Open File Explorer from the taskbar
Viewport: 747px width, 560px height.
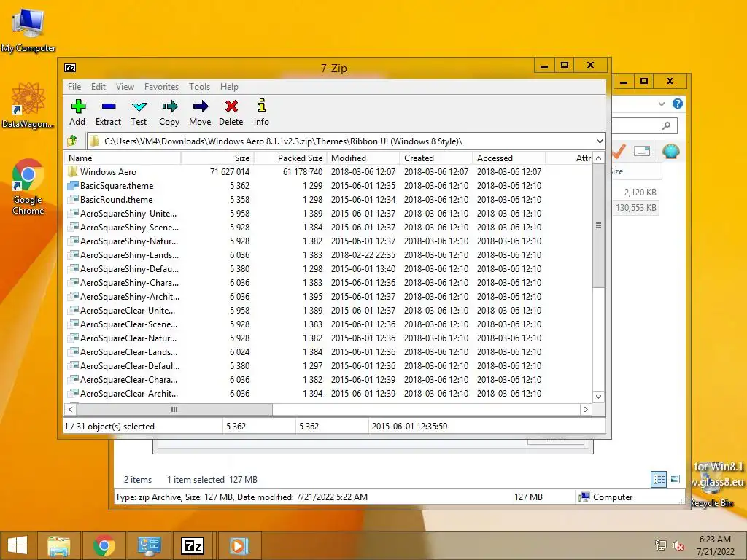pos(58,545)
